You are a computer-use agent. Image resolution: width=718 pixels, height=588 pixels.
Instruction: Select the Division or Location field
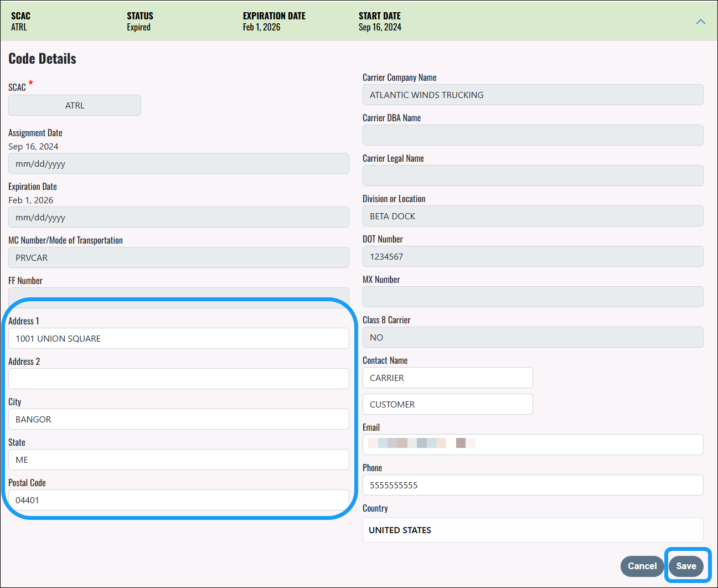pos(533,216)
